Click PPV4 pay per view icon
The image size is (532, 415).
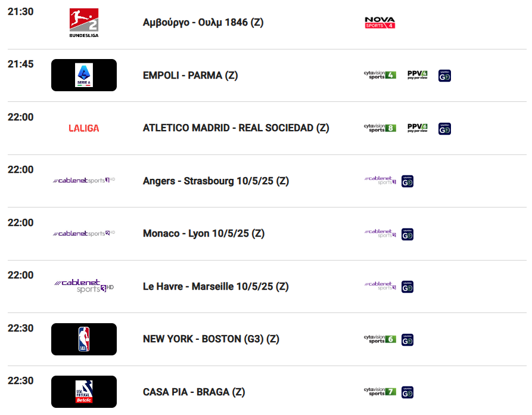tap(418, 75)
